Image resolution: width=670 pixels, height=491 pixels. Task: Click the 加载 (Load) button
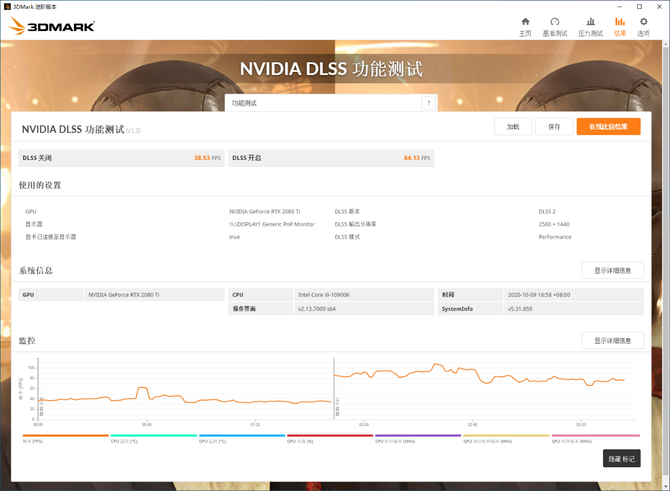pyautogui.click(x=512, y=127)
